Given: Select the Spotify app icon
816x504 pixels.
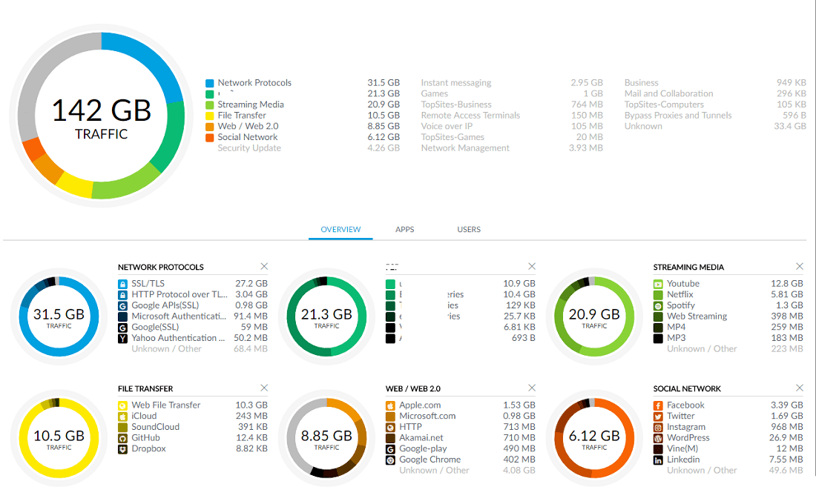Looking at the screenshot, I should click(658, 306).
